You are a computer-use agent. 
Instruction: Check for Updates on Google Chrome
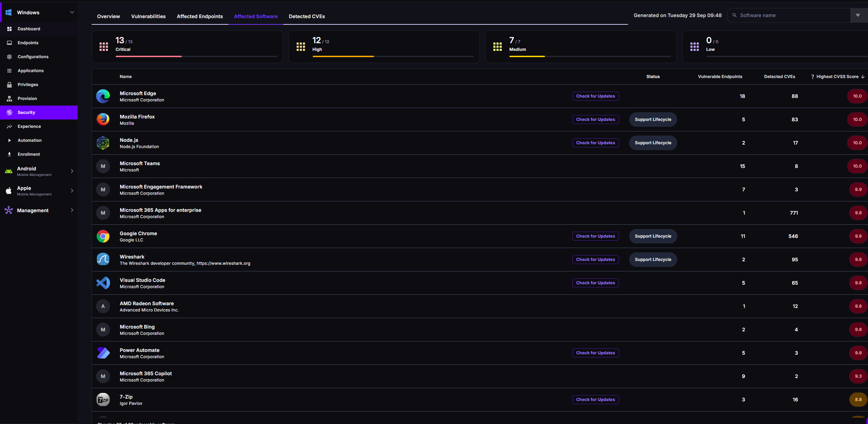pos(595,236)
